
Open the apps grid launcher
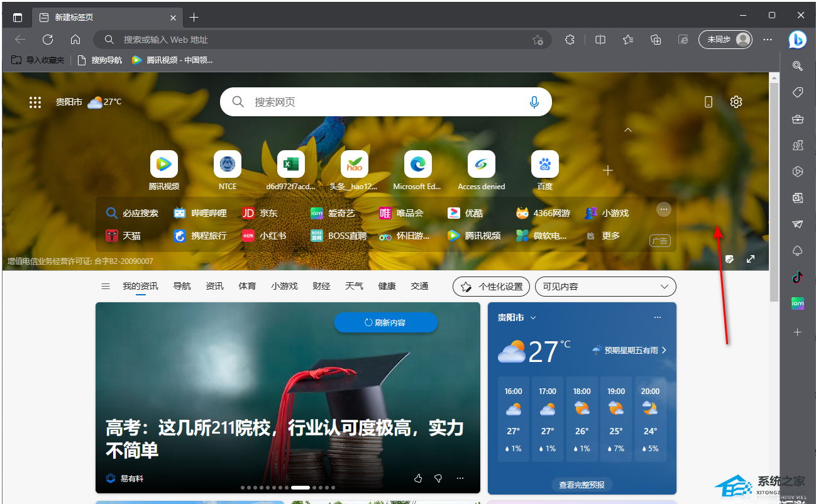35,102
